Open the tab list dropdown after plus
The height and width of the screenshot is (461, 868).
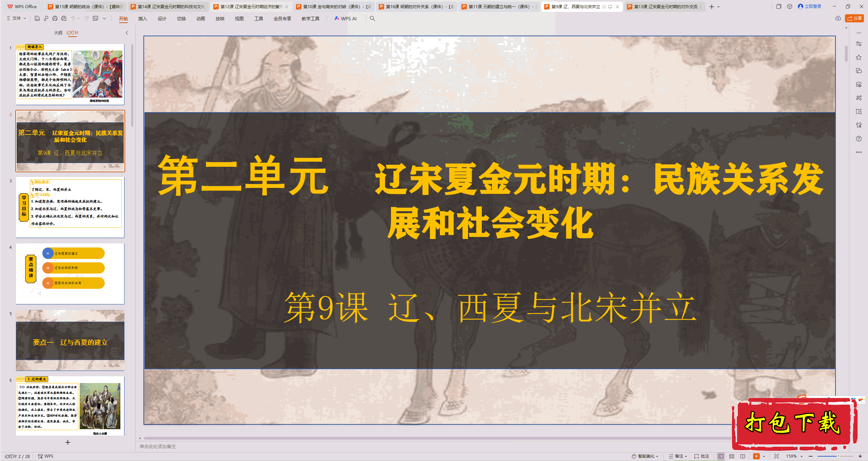tap(718, 7)
